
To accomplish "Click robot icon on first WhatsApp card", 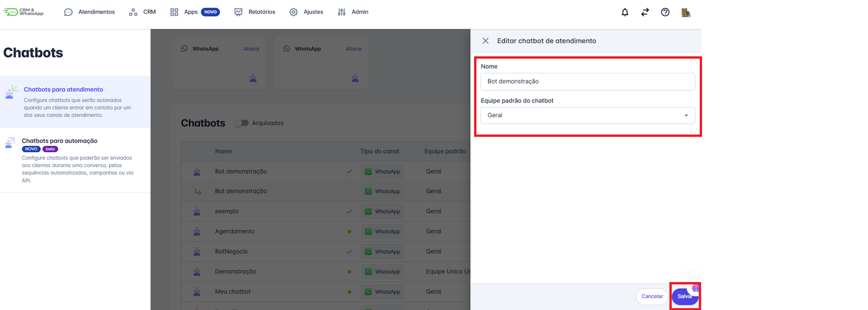I will tap(253, 78).
